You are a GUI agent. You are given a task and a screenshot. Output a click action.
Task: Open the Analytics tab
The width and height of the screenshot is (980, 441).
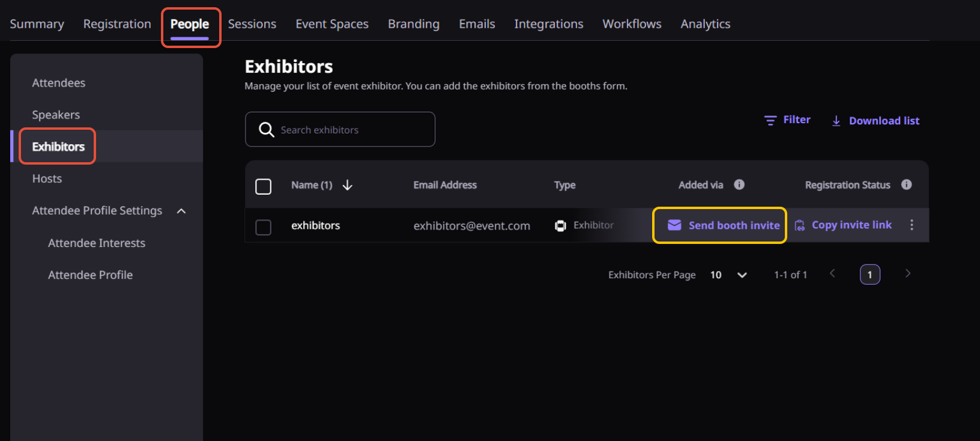coord(705,24)
